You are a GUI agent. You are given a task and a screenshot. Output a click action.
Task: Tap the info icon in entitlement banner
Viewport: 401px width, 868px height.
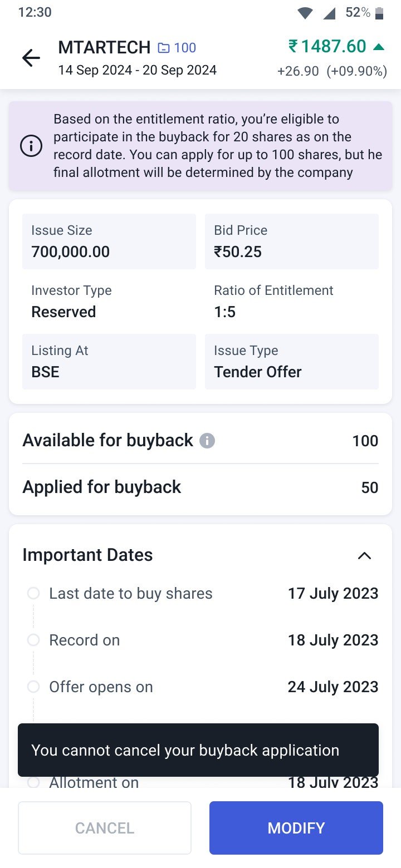click(x=31, y=146)
